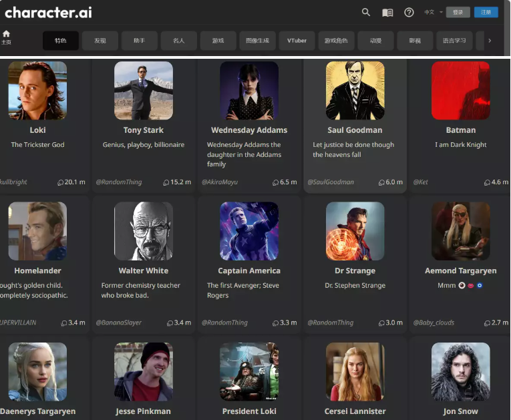Click the character.ai logo
This screenshot has width=511, height=420.
pos(48,12)
